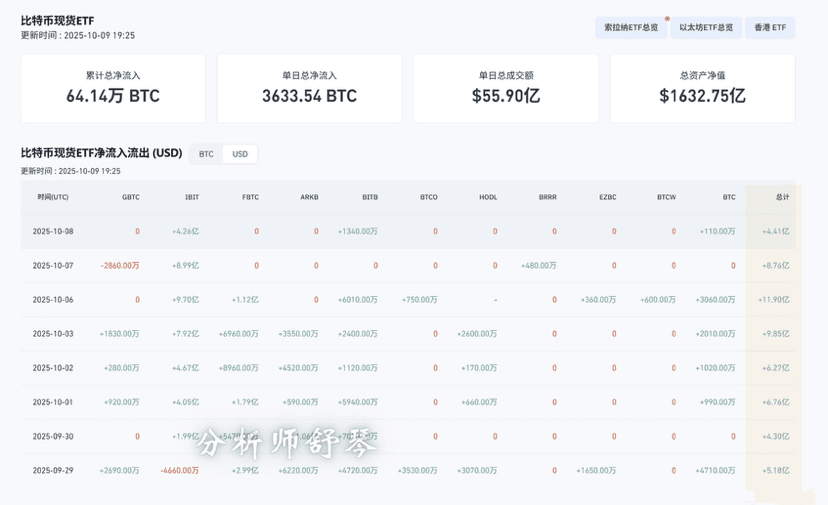828x505 pixels.
Task: Open the 索拉纳ETF总览 tab
Action: coord(631,28)
